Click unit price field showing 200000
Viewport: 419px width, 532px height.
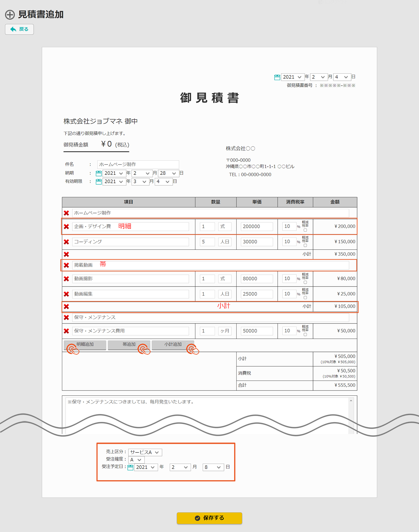click(x=257, y=226)
